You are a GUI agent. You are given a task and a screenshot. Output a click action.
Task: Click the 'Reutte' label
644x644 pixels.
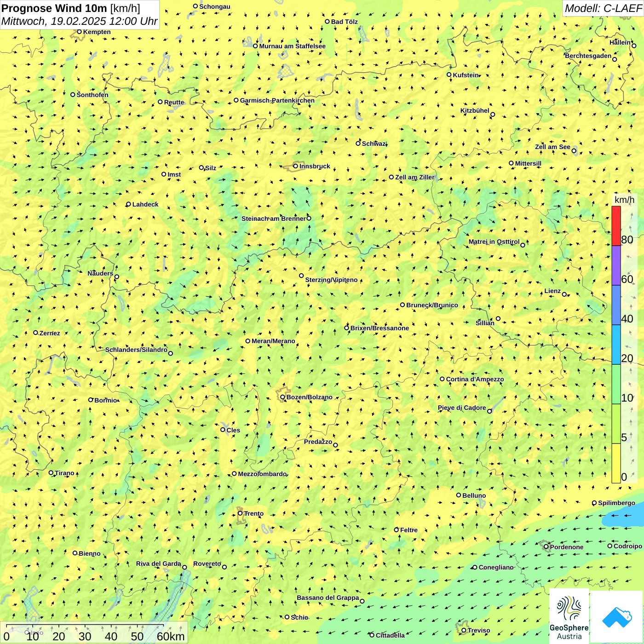pos(174,102)
